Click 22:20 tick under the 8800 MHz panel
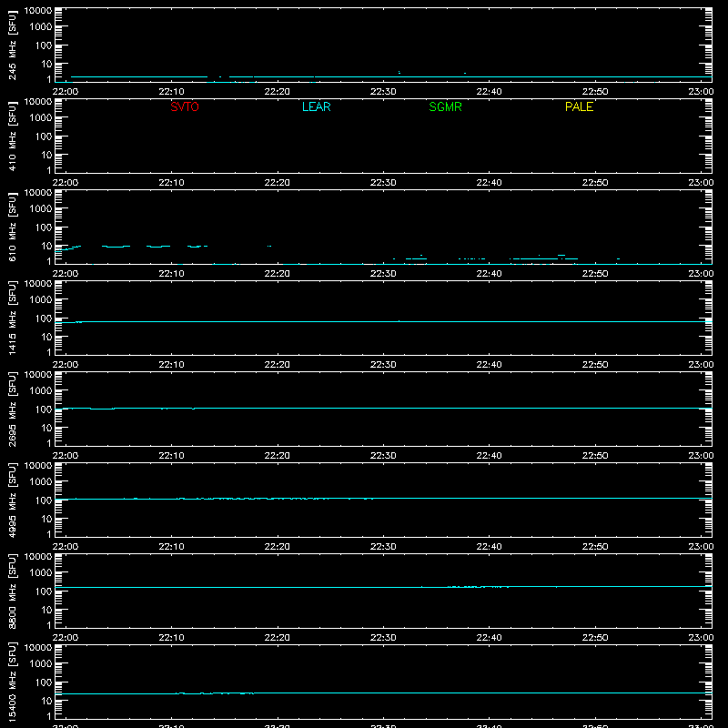 point(278,638)
